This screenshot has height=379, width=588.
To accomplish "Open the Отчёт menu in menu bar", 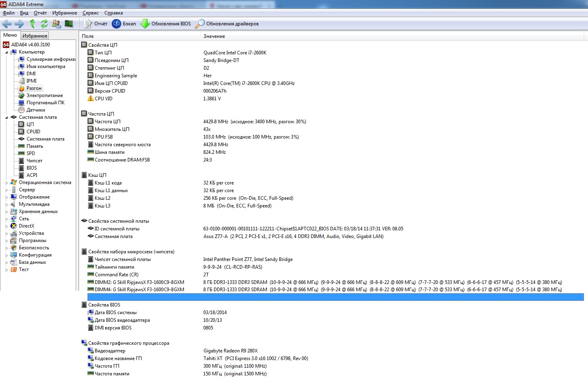I will (x=40, y=13).
